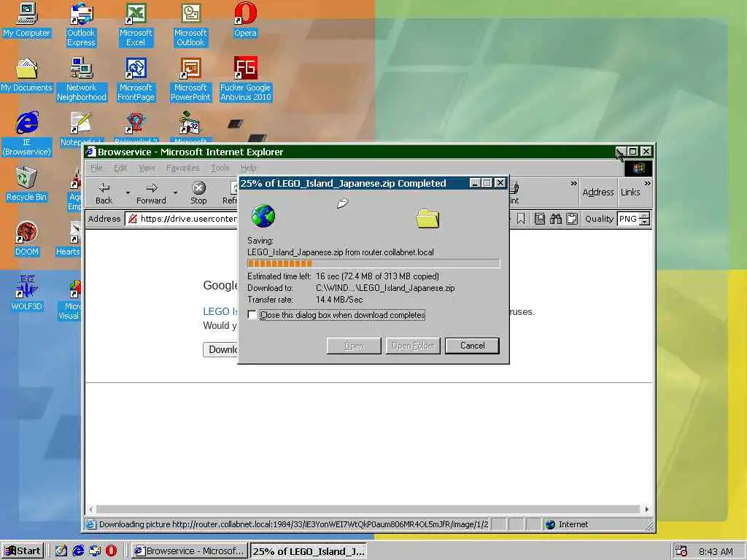Open My Computer desktop icon

26,20
